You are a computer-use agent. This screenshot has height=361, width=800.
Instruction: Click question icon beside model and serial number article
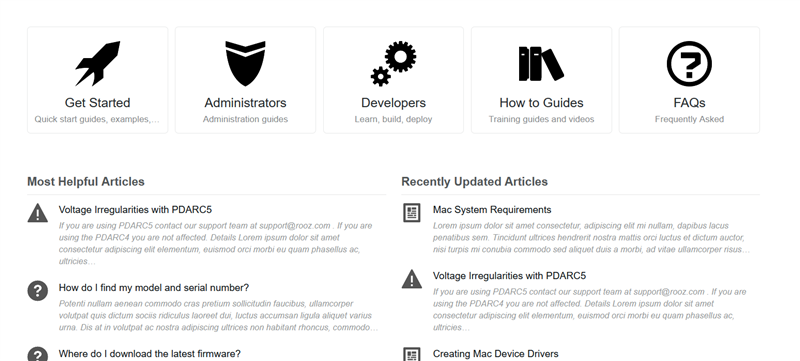pos(38,291)
